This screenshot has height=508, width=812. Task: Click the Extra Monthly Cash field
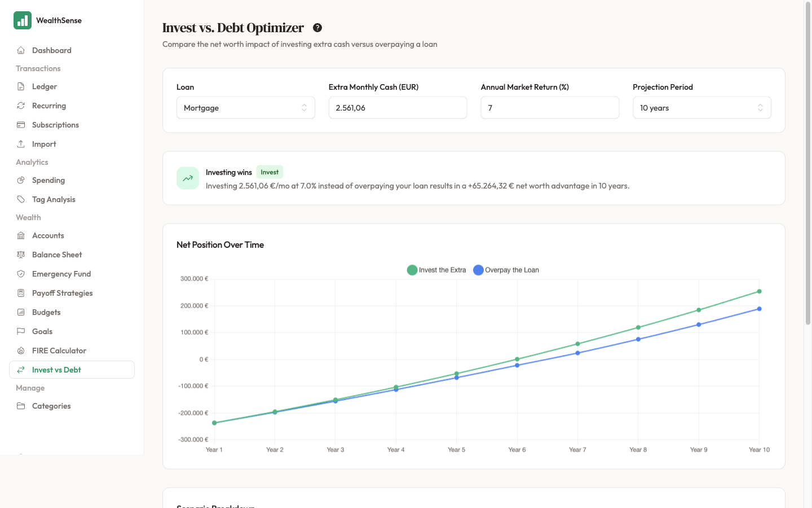tap(398, 108)
